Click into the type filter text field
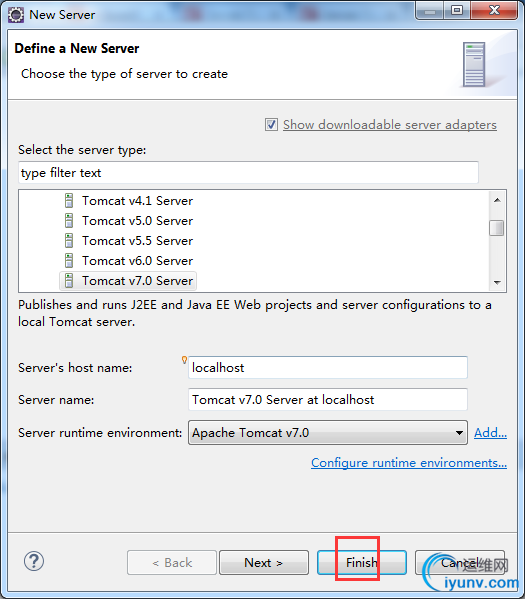This screenshot has height=599, width=525. pos(248,172)
